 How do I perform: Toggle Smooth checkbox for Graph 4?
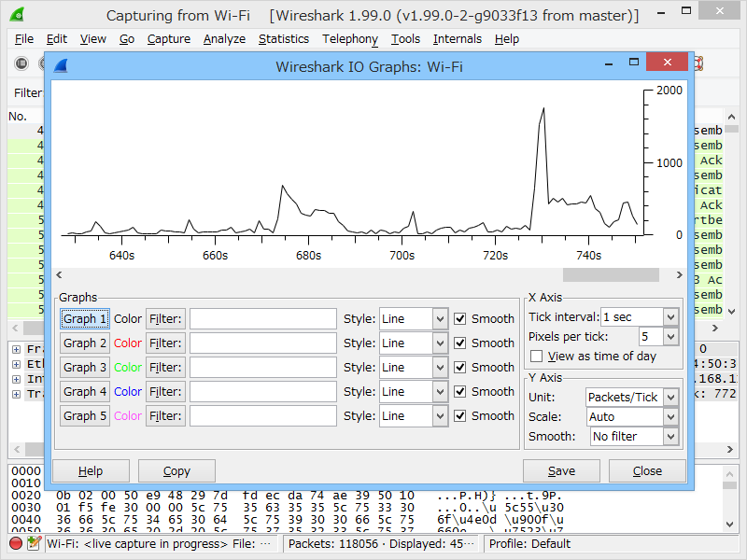pyautogui.click(x=459, y=391)
